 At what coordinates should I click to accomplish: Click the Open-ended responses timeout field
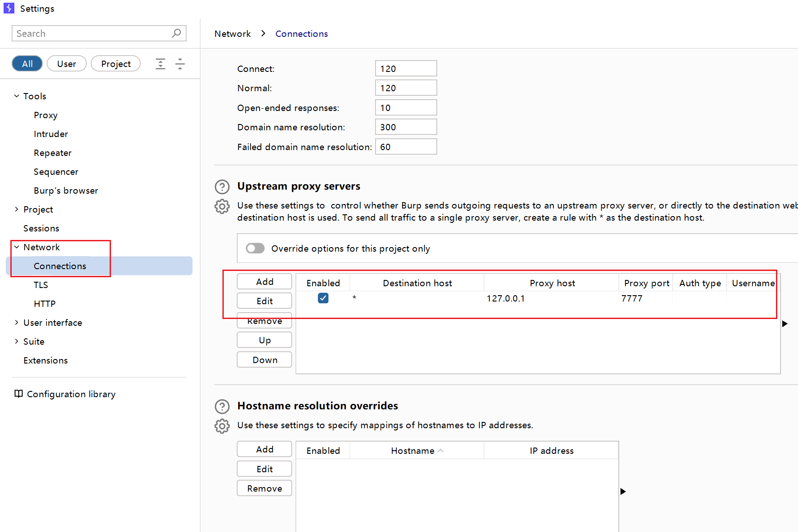(406, 107)
